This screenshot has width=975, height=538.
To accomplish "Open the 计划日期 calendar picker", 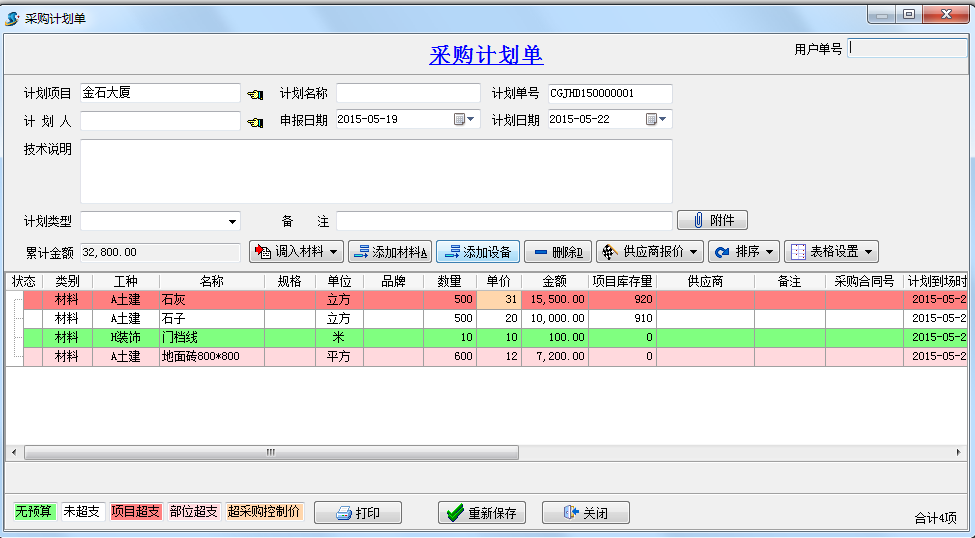I will pyautogui.click(x=656, y=119).
